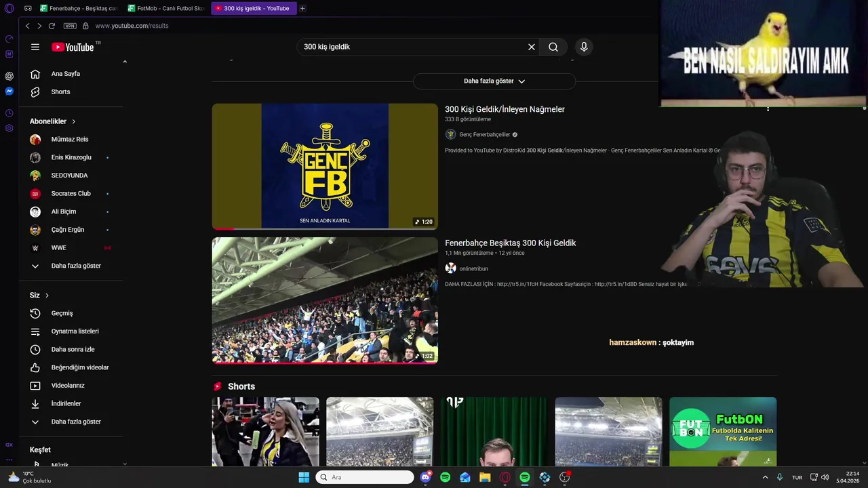Go back with the browser back arrow
This screenshot has width=868, height=488.
[27, 26]
